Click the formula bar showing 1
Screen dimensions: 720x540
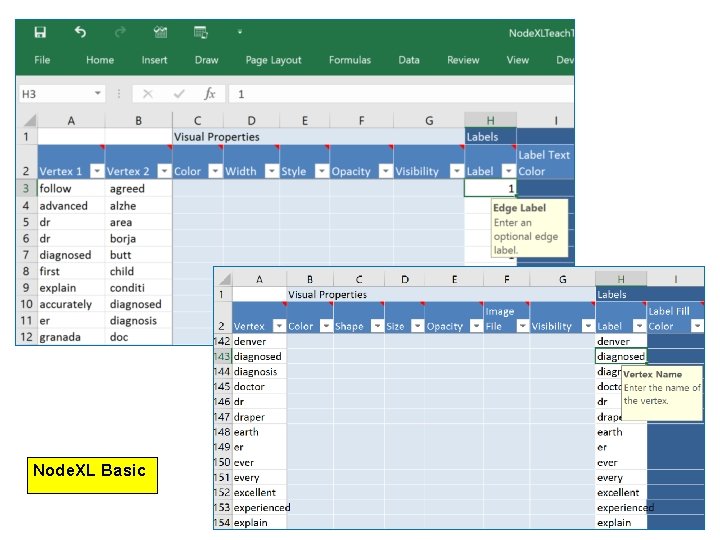coord(401,94)
